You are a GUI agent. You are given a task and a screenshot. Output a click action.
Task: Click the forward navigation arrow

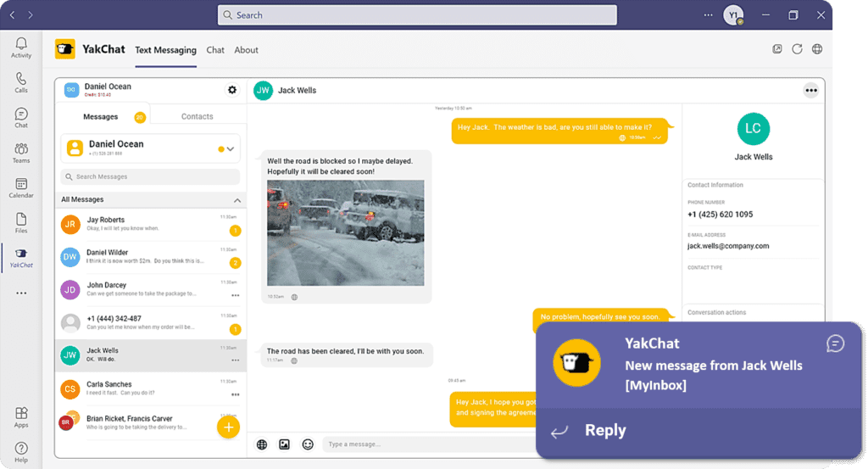point(31,15)
